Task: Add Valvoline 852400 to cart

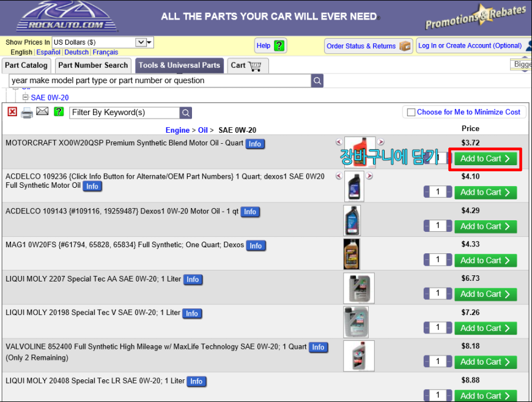Action: (486, 362)
